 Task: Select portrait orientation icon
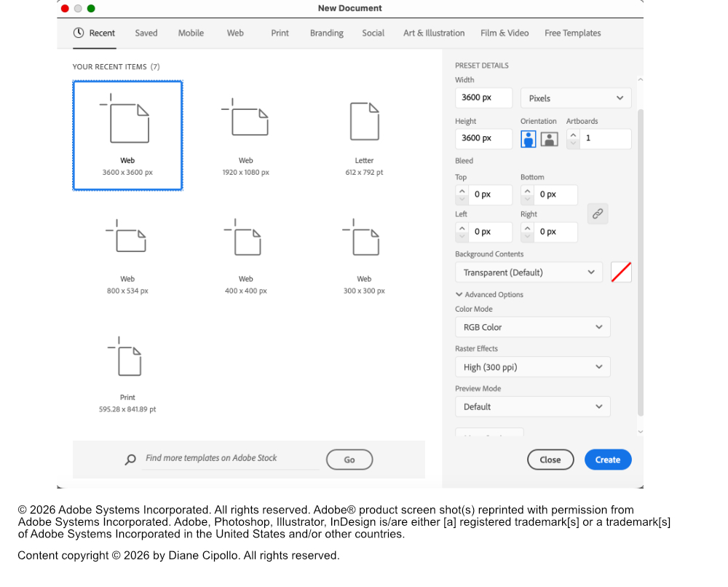(x=529, y=139)
